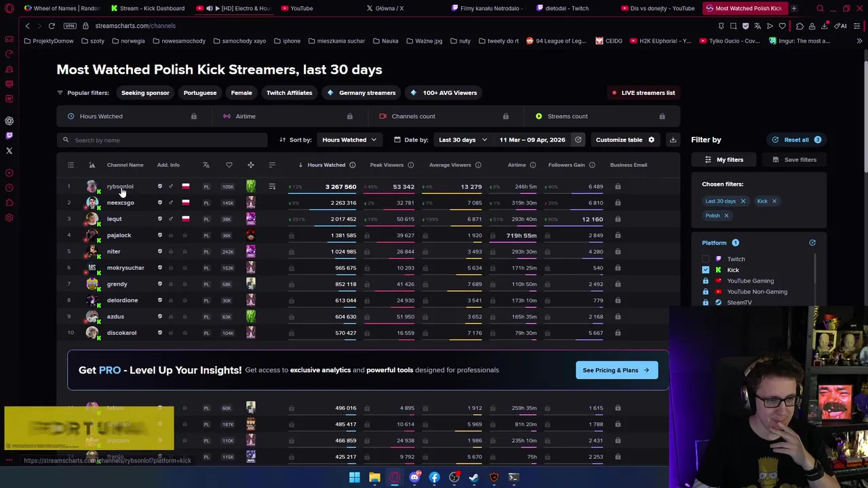Show info icon next to Average Viewers
The image size is (868, 488).
[x=478, y=165]
